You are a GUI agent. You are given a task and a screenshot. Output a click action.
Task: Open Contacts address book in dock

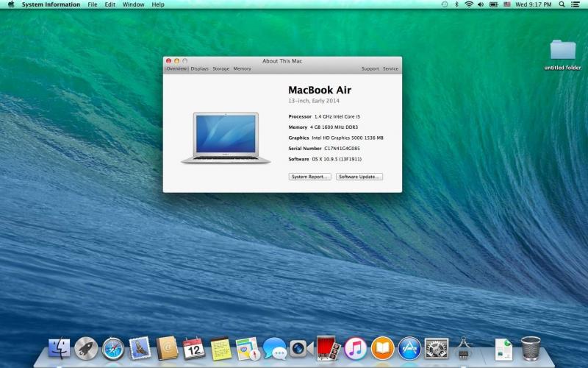[167, 348]
